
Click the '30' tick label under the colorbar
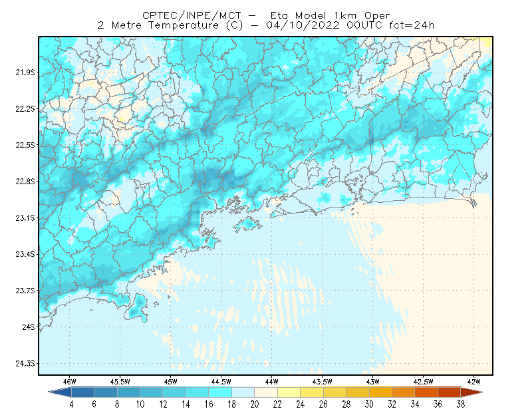click(x=369, y=404)
